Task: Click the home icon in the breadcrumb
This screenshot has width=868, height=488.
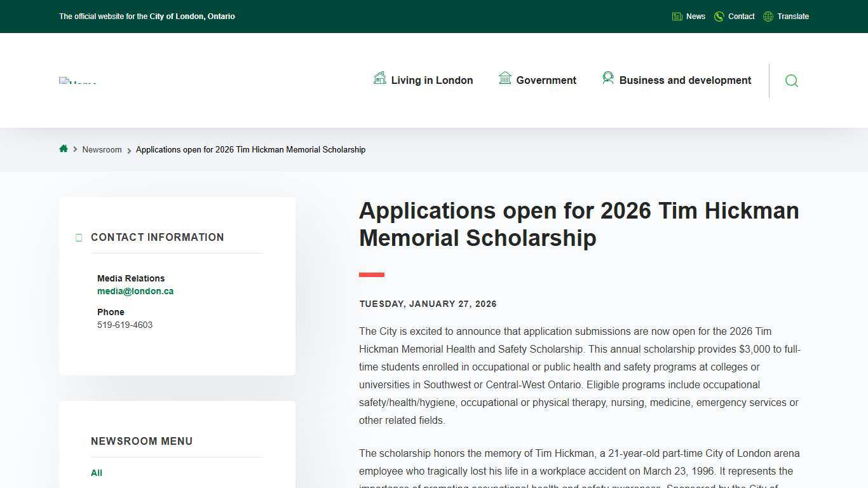Action: 64,149
